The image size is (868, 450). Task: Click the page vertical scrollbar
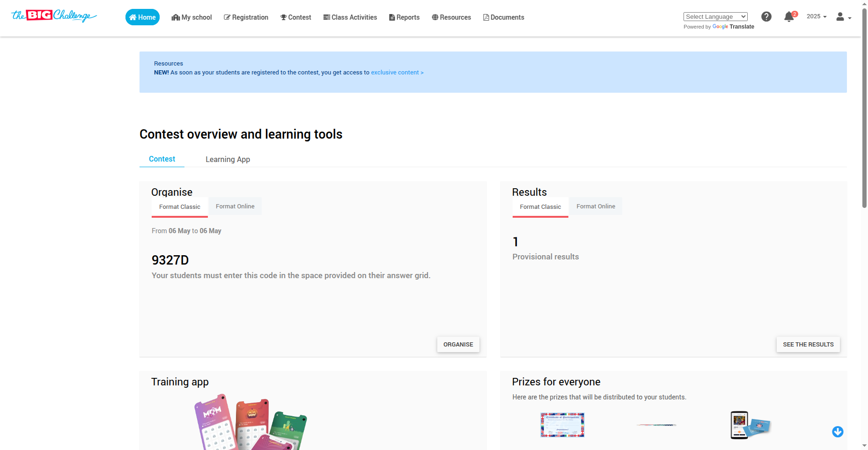864,108
